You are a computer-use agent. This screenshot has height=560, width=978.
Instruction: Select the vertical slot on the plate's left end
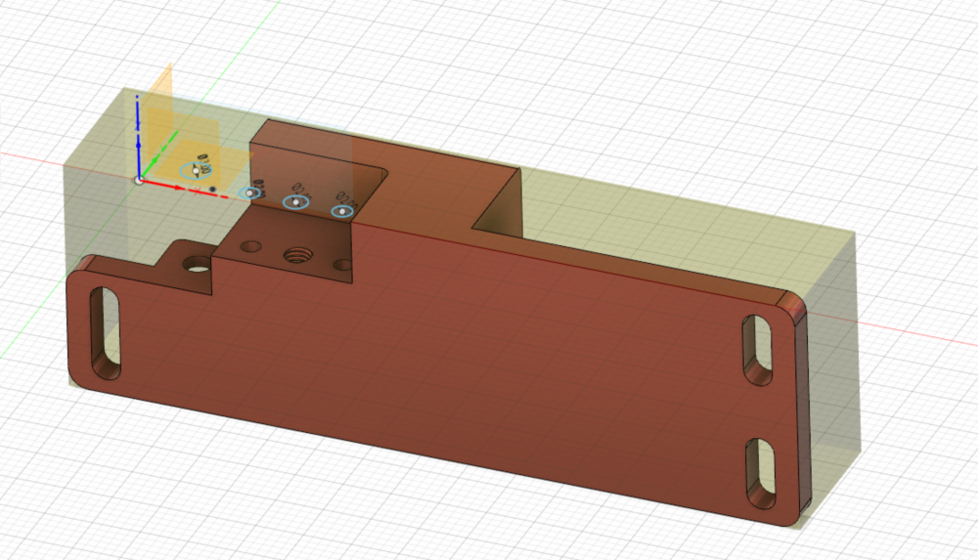[x=104, y=334]
